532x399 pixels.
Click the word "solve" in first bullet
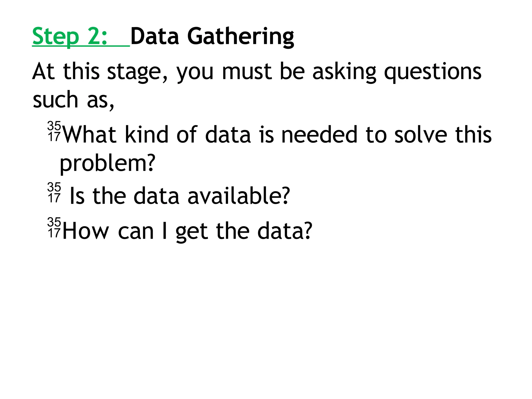[421, 135]
